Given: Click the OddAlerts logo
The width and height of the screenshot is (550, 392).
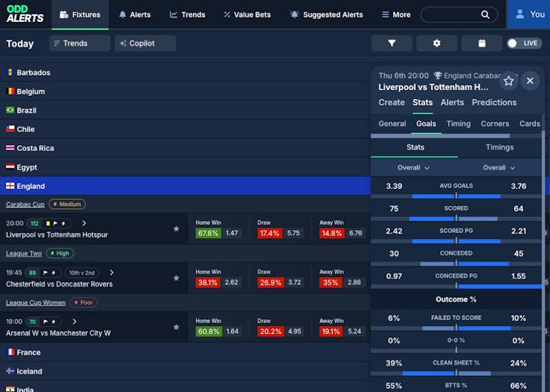Looking at the screenshot, I should pos(25,14).
